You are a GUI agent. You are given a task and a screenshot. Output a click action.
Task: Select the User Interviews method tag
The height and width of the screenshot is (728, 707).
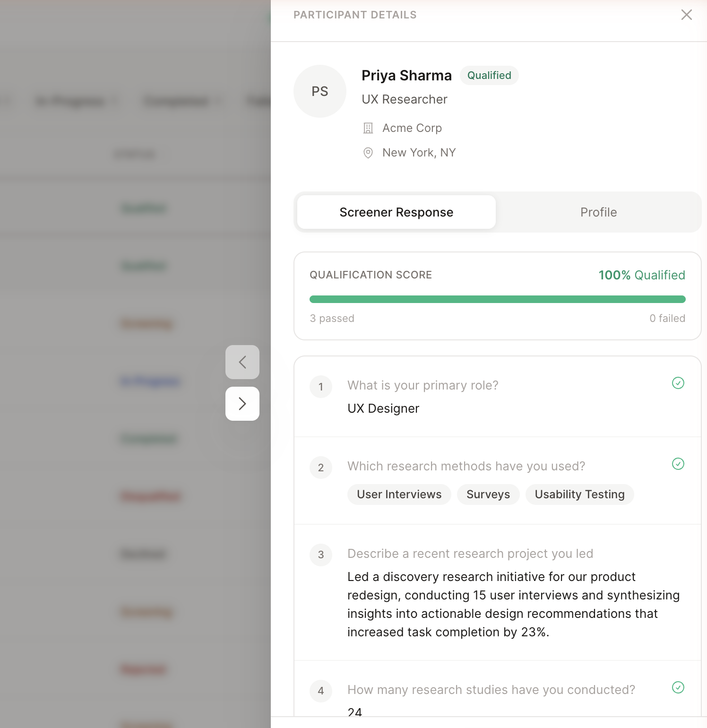point(399,494)
